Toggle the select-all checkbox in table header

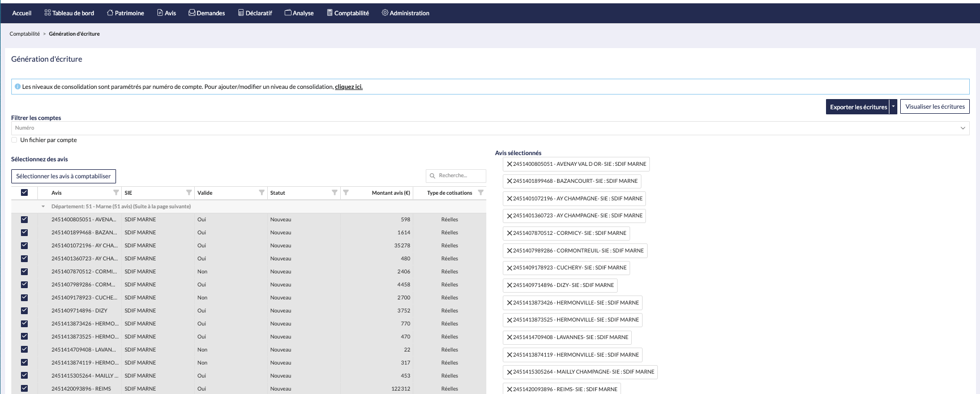tap(24, 193)
